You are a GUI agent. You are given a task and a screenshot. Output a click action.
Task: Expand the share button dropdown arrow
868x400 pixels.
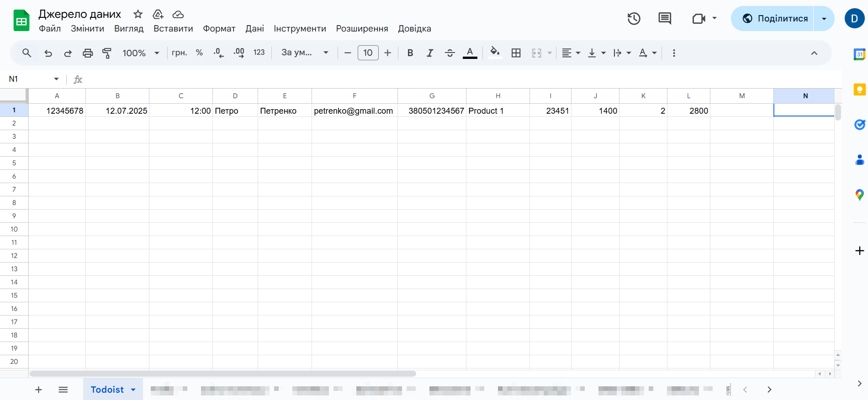[824, 19]
